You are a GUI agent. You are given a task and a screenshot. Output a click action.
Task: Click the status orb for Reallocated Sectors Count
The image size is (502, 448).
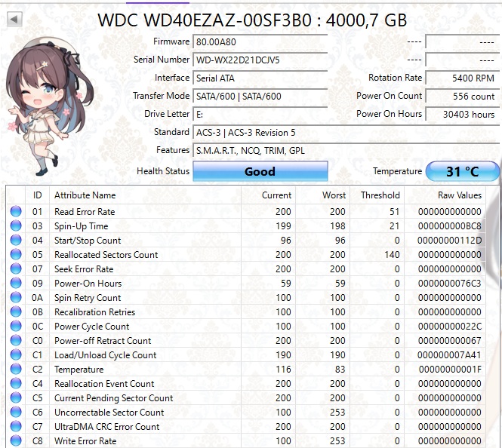[x=16, y=254]
